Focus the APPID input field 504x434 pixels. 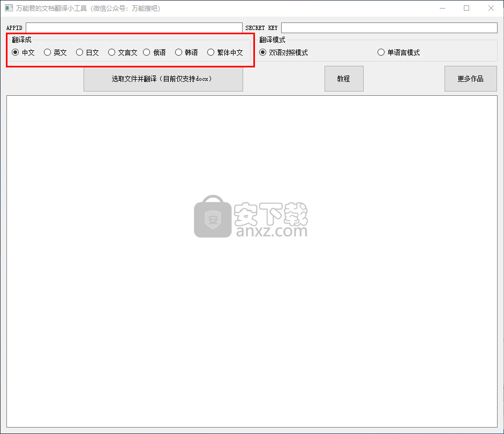[x=134, y=28]
